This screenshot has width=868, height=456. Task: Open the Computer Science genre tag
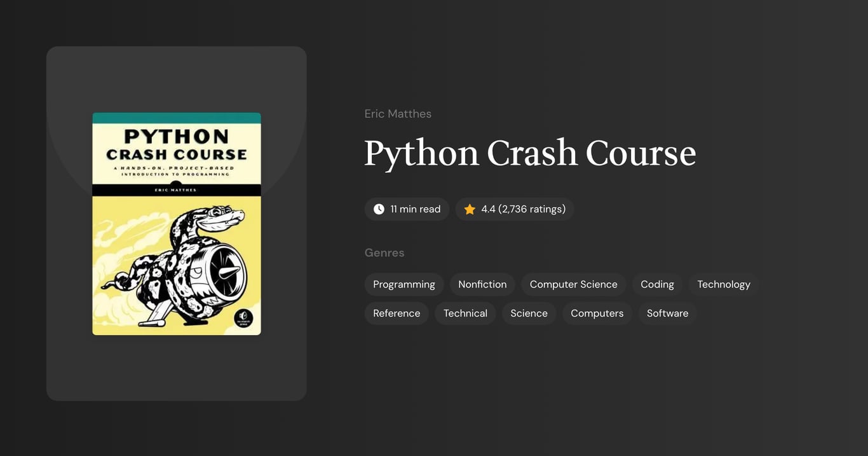573,284
